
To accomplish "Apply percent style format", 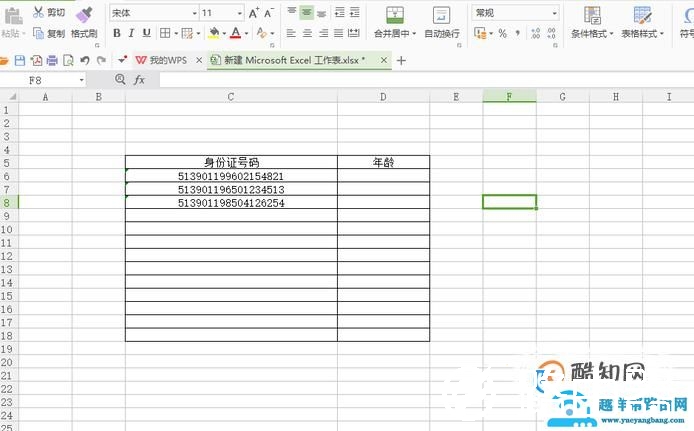I will [x=502, y=33].
